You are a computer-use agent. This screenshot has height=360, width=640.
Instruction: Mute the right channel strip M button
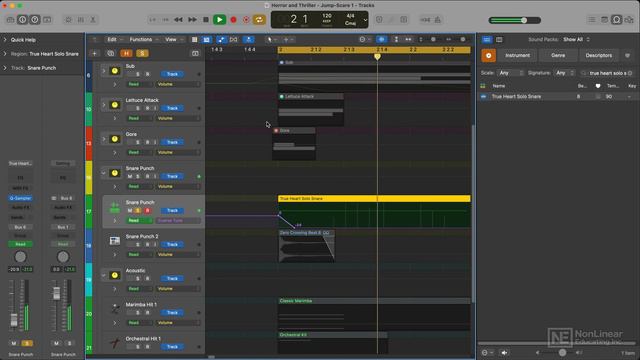(x=56, y=343)
